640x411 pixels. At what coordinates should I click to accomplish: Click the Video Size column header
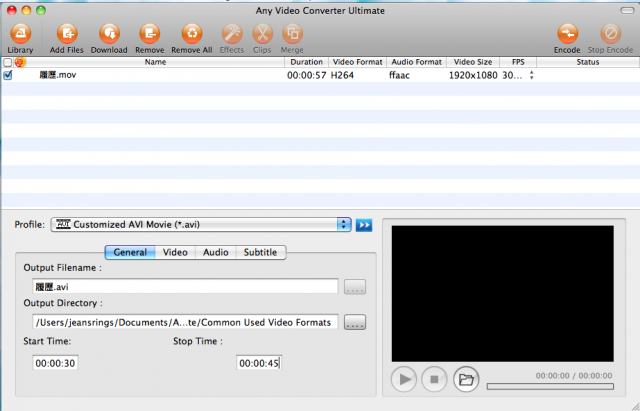pyautogui.click(x=473, y=62)
